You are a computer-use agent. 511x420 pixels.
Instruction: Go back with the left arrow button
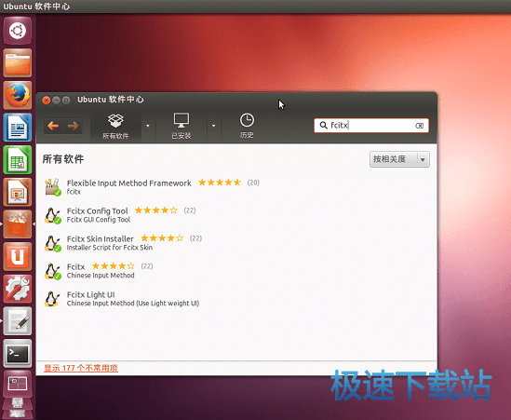(x=53, y=126)
